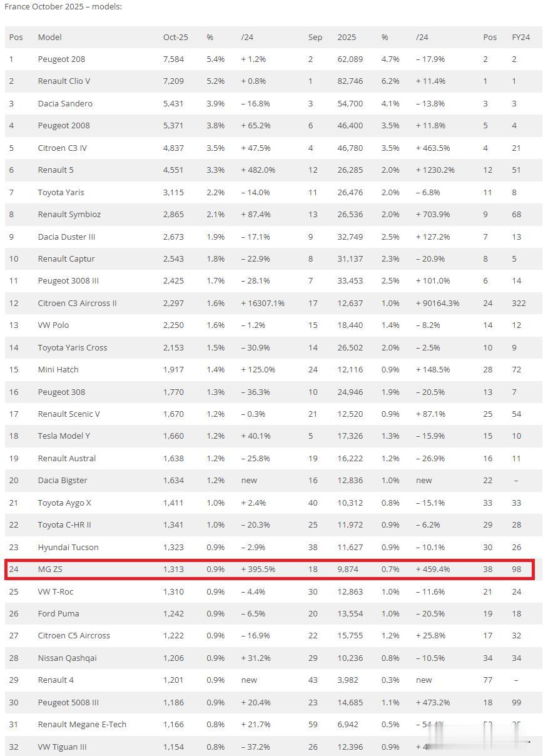Select the Ford Puma model name
This screenshot has height=756, width=543.
[58, 614]
